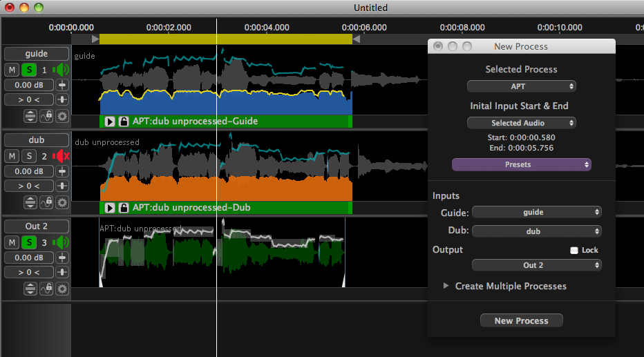Click the play icon on APT Guide bar

coord(109,122)
